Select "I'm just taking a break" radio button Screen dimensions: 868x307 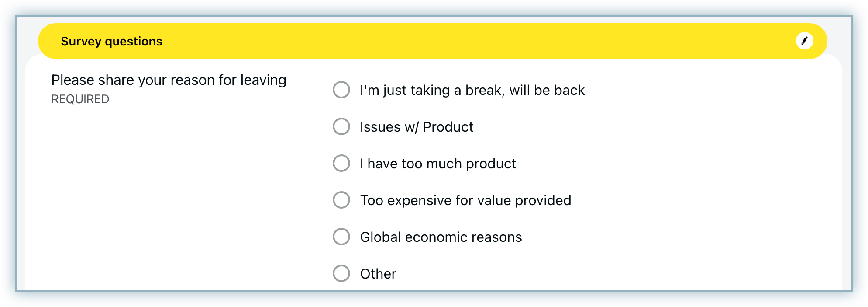(341, 90)
